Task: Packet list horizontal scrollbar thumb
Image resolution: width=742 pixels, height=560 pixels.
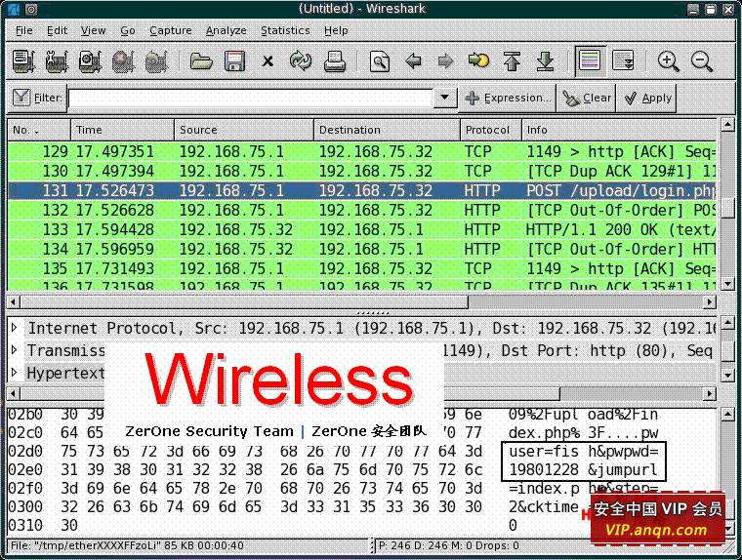Action: pyautogui.click(x=244, y=301)
